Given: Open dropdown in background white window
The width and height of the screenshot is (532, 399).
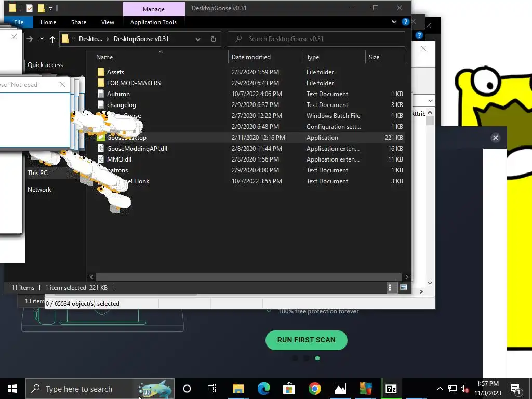Looking at the screenshot, I should tap(430, 101).
